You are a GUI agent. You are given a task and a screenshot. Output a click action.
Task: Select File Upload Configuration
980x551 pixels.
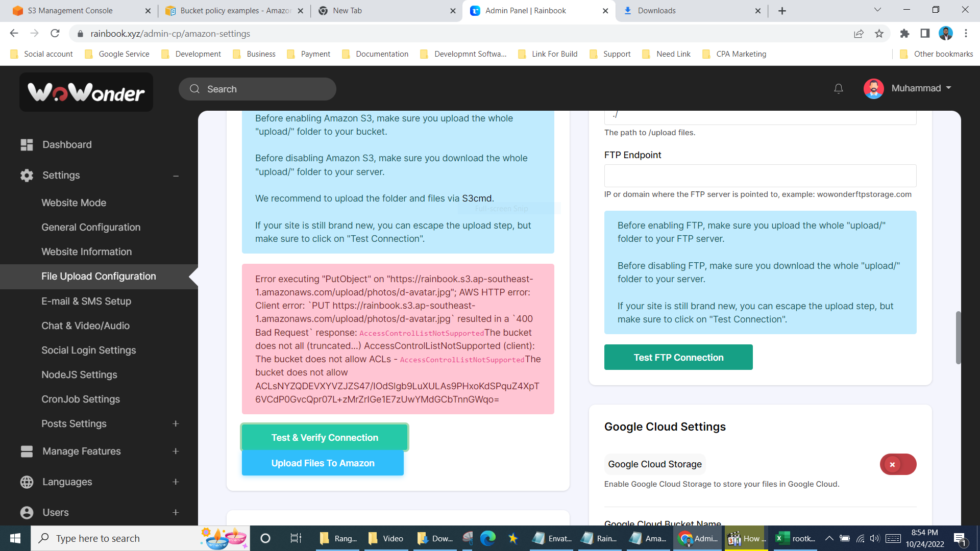(x=99, y=277)
